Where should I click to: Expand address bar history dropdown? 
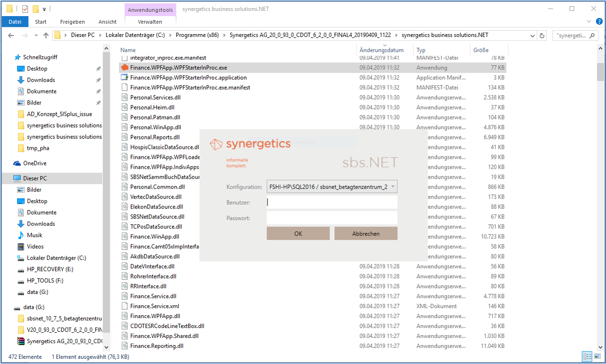[x=533, y=35]
